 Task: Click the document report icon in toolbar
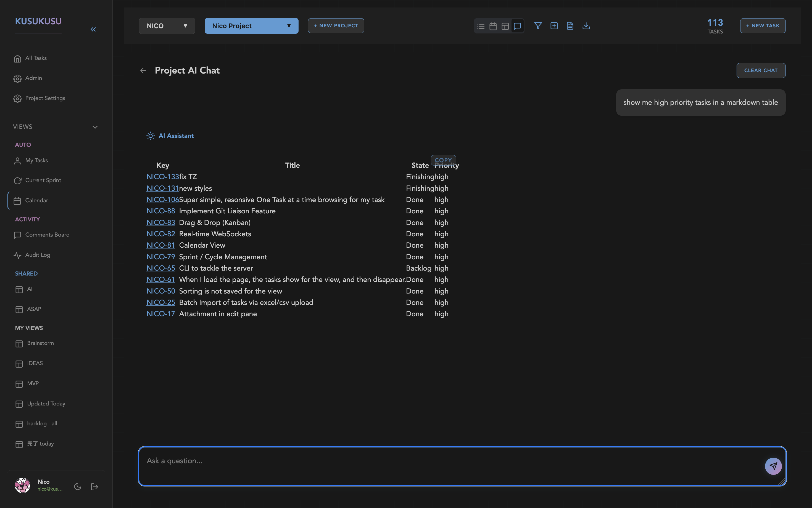pos(570,26)
